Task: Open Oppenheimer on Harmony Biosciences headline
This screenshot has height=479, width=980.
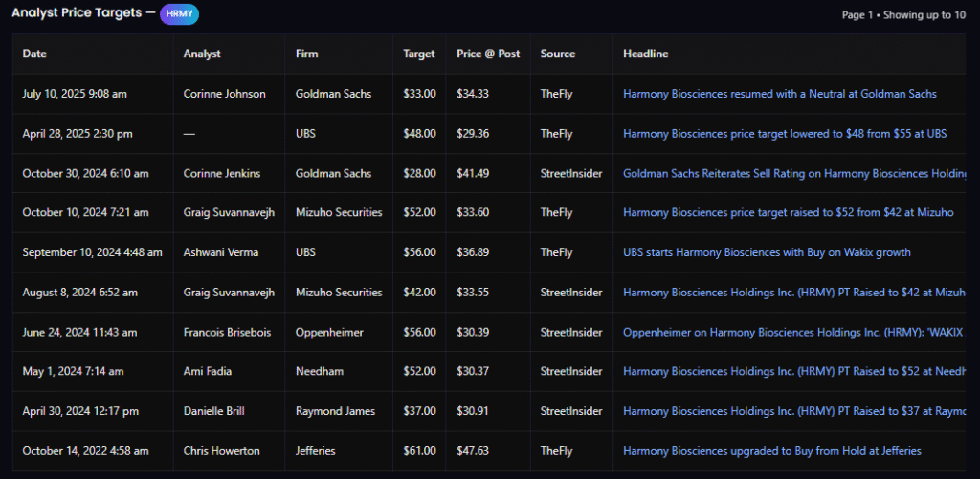Action: (x=792, y=333)
